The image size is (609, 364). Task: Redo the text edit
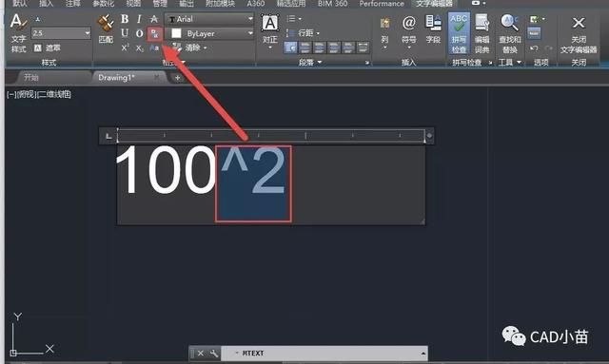548,48
